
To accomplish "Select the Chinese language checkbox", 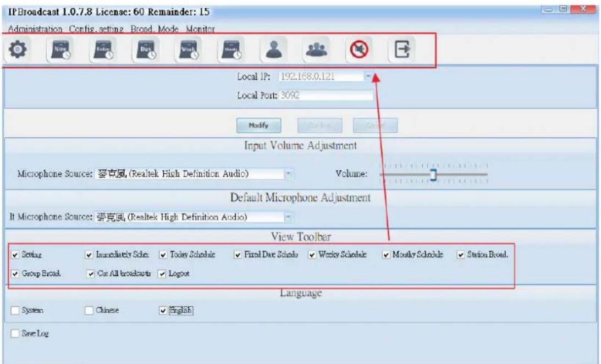I will [x=89, y=310].
